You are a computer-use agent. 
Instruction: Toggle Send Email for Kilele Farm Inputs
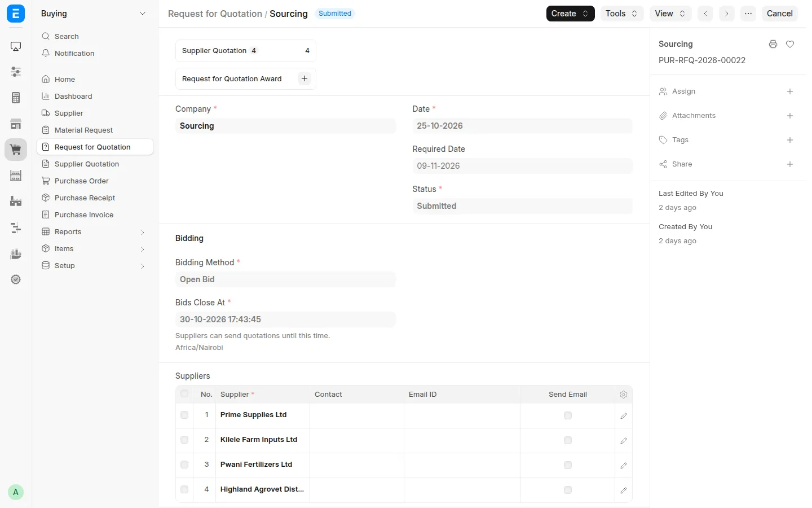(568, 440)
